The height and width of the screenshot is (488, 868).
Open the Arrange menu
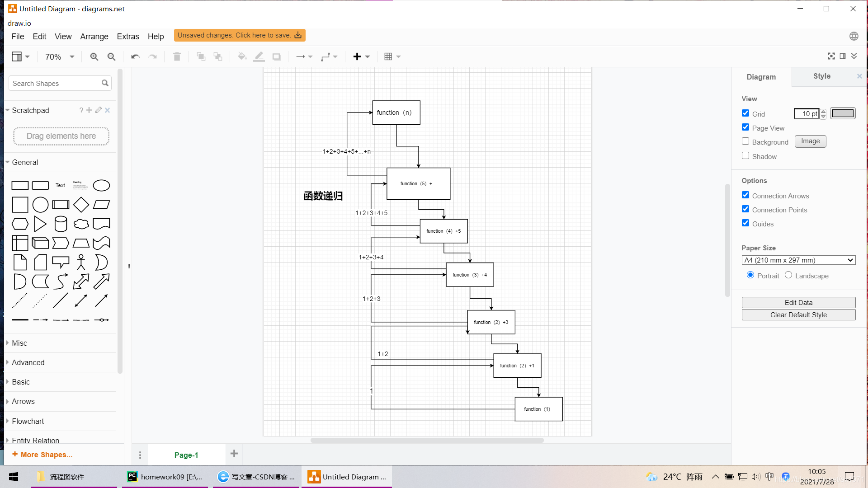tap(94, 37)
